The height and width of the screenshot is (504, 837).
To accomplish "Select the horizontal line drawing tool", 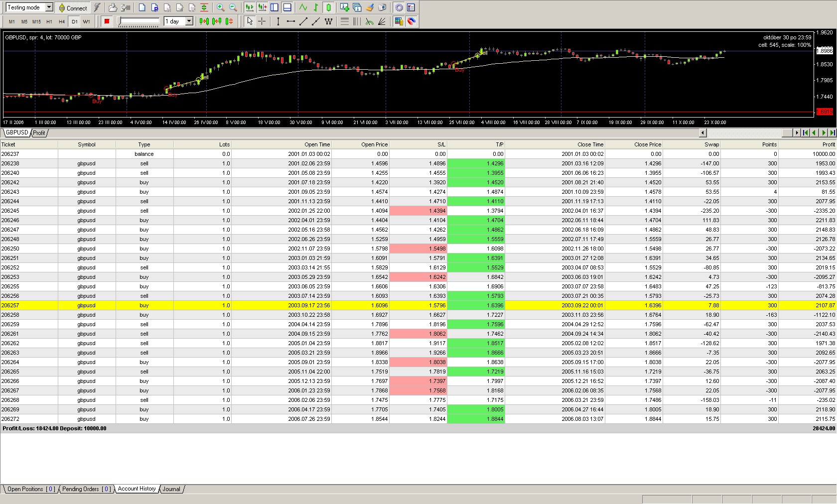I will tap(290, 21).
